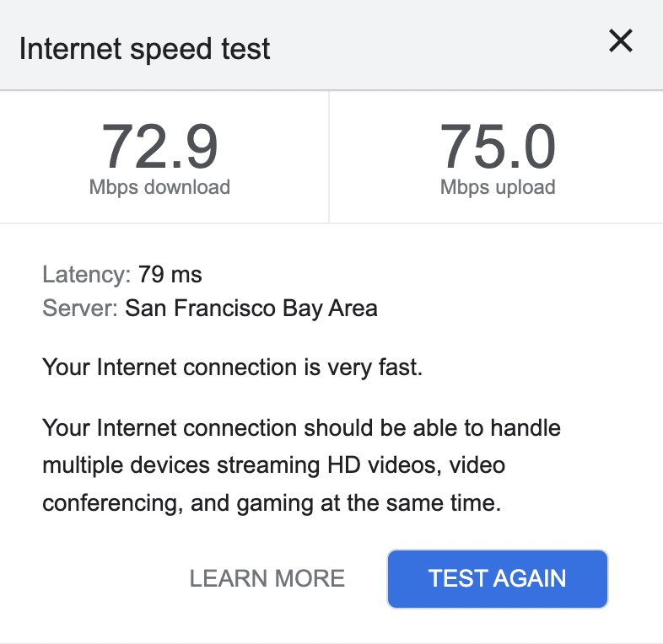The image size is (663, 644).
Task: Select the "Mbps upload" label
Action: point(498,187)
